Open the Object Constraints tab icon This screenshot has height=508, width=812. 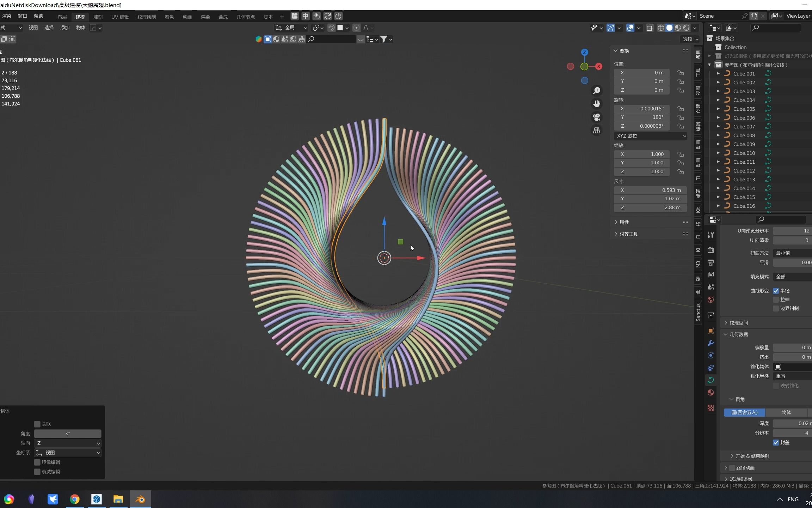(x=711, y=368)
